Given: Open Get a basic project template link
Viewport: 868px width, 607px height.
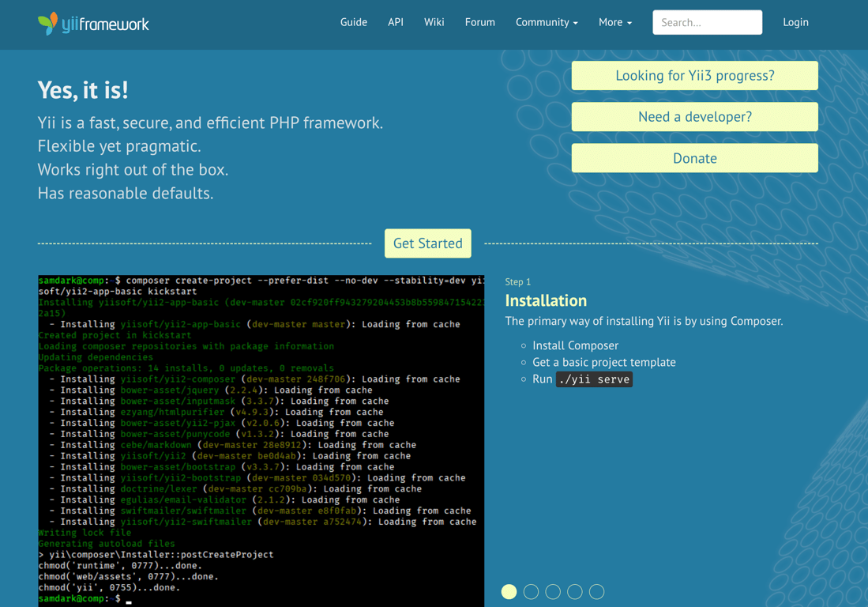Looking at the screenshot, I should [x=604, y=362].
